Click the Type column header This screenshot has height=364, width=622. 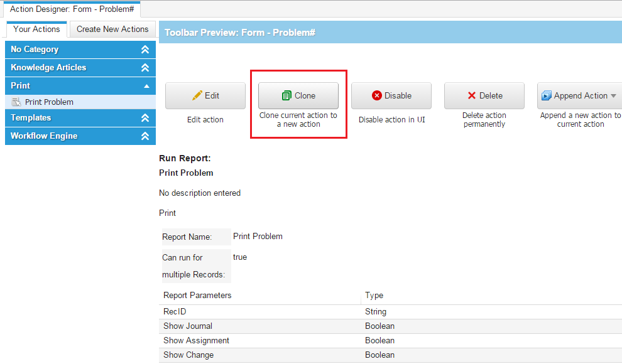374,295
